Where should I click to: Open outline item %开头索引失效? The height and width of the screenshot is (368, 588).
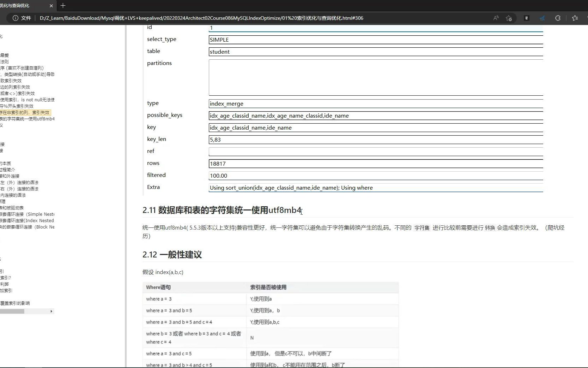pos(17,106)
